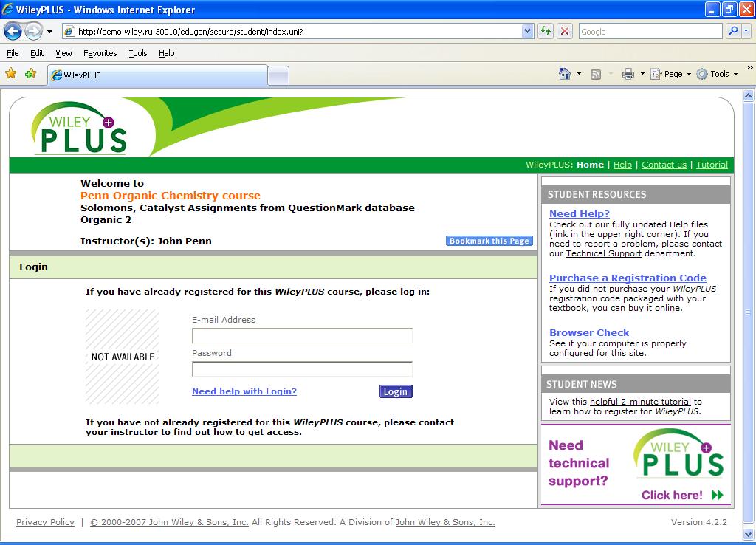Image resolution: width=756 pixels, height=545 pixels.
Task: Select the WileyPLUS browser tab
Action: click(x=158, y=75)
